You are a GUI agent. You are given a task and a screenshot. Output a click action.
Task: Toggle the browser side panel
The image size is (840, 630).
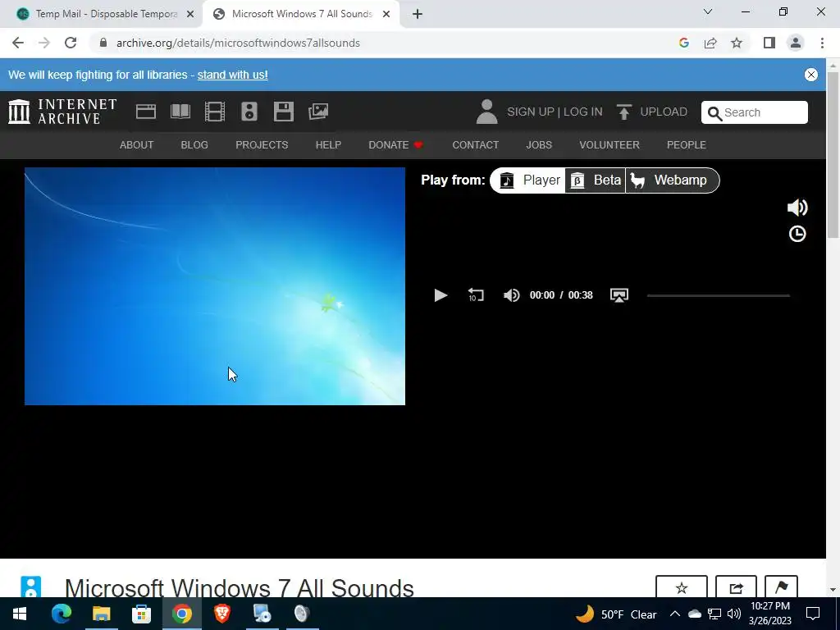tap(769, 43)
